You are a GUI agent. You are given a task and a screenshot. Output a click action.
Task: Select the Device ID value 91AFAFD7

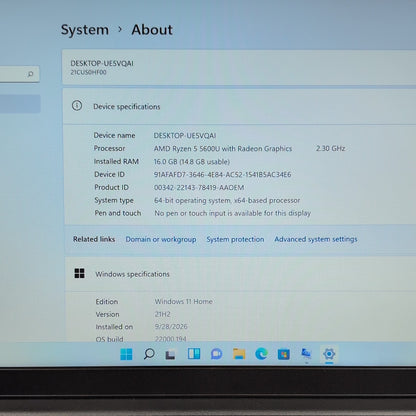[222, 175]
